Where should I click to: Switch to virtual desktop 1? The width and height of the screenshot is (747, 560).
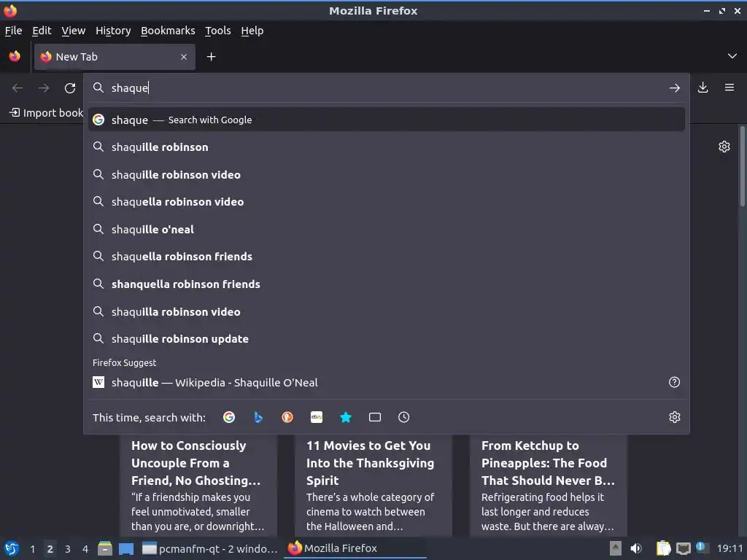32,549
